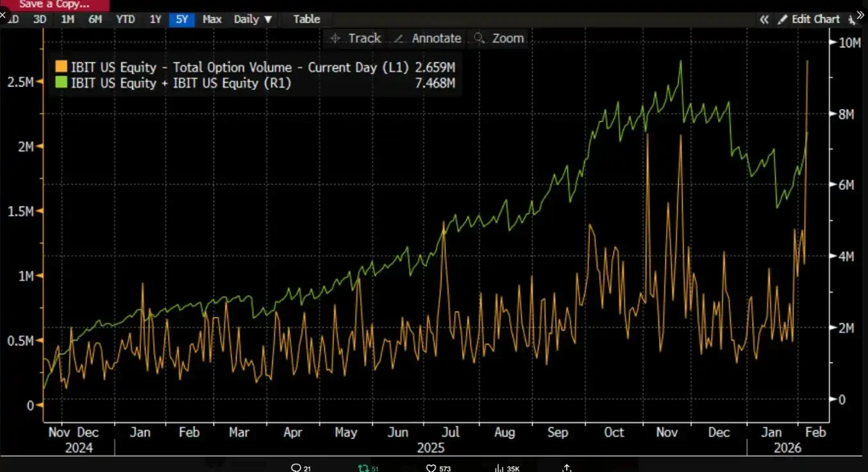Open the Annotate pencil tool
This screenshot has width=868, height=472.
pos(427,38)
